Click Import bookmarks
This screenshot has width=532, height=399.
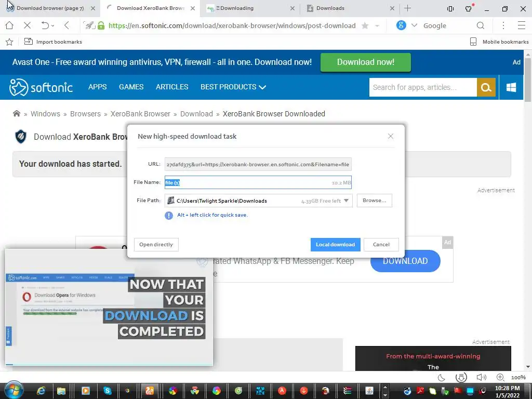(54, 42)
